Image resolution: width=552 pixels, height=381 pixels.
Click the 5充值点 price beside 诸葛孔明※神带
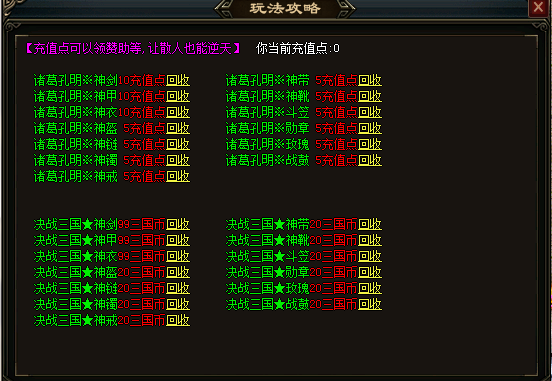point(337,81)
